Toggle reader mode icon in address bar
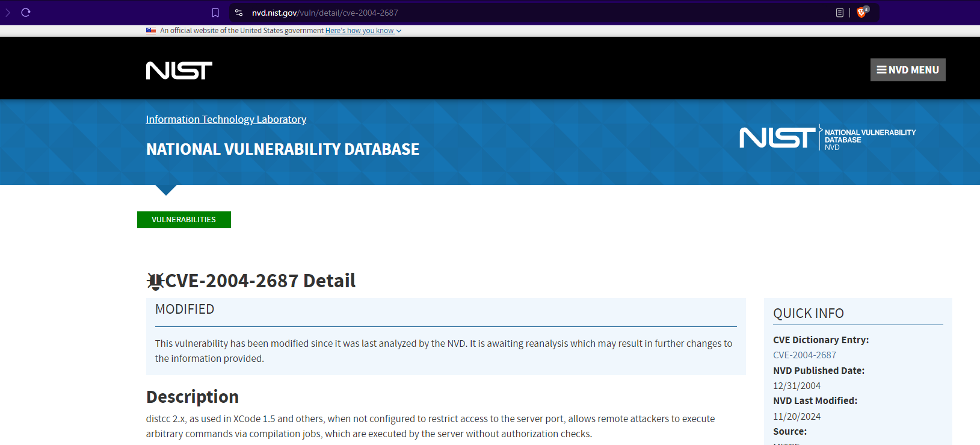This screenshot has height=445, width=980. (840, 13)
